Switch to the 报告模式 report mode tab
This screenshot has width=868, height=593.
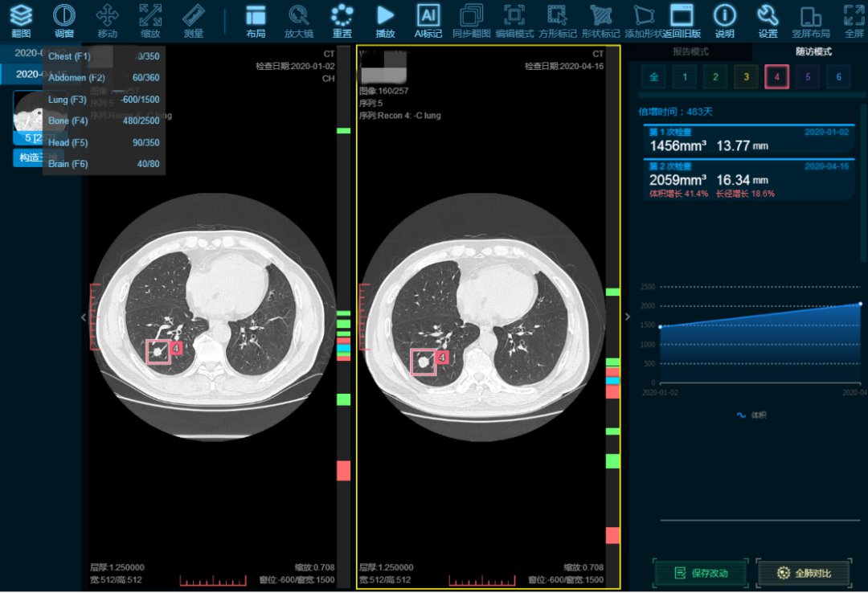click(690, 51)
